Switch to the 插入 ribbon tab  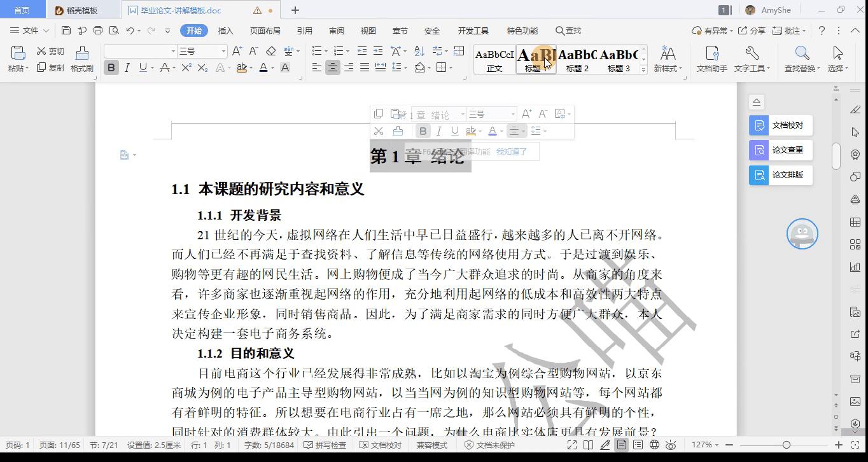[x=226, y=30]
